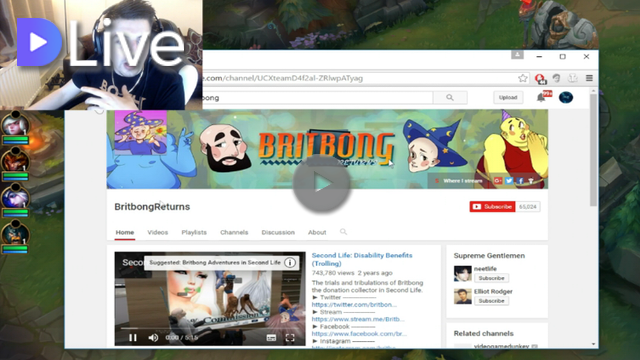Open the stream.me/Britb link

coord(358,319)
